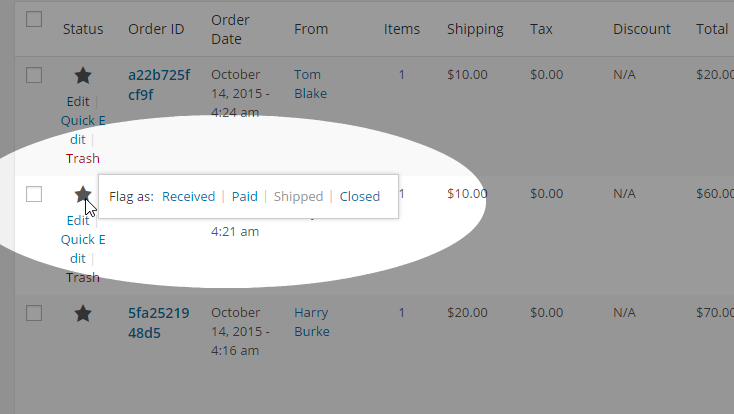Image resolution: width=734 pixels, height=414 pixels.
Task: View customer Tom Blake
Action: point(310,84)
